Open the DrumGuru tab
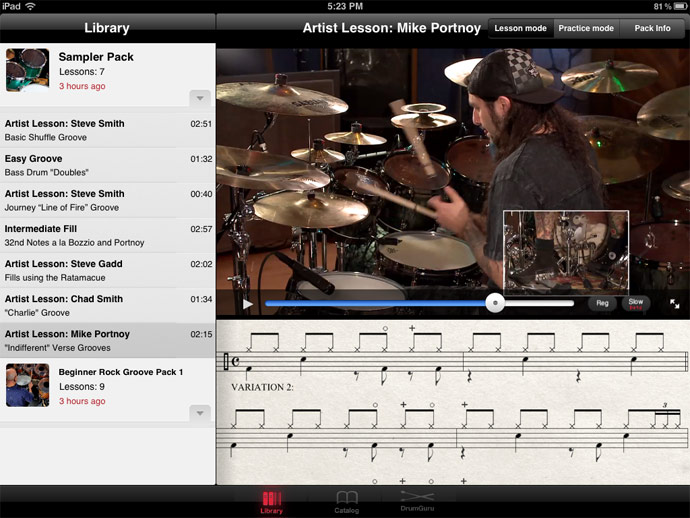The width and height of the screenshot is (690, 518). (417, 502)
